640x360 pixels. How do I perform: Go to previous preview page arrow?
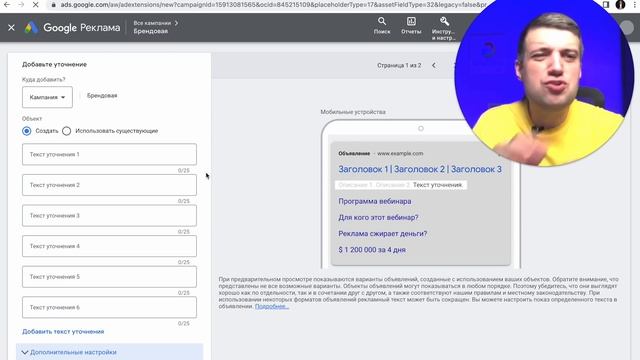(434, 65)
